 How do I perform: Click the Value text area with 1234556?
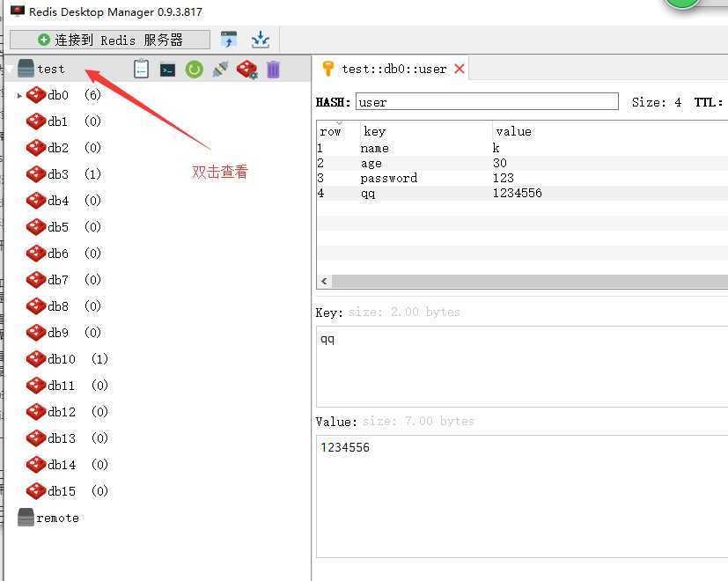(x=522, y=496)
